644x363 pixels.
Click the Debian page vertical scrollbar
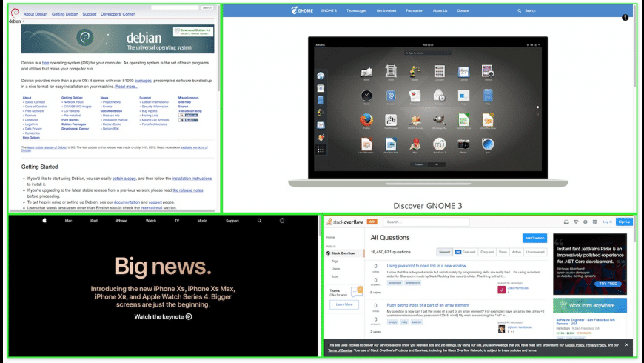coord(218,50)
